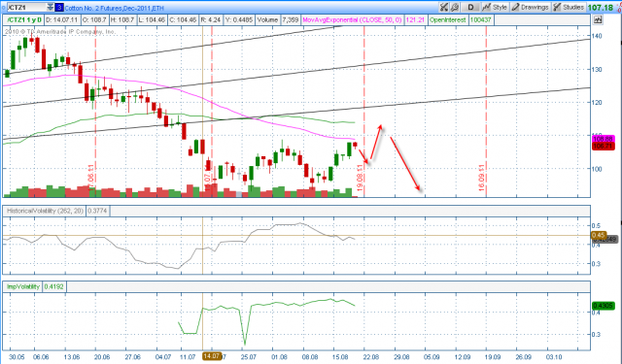Click the open interest value 100437
The width and height of the screenshot is (622, 364).
481,19
